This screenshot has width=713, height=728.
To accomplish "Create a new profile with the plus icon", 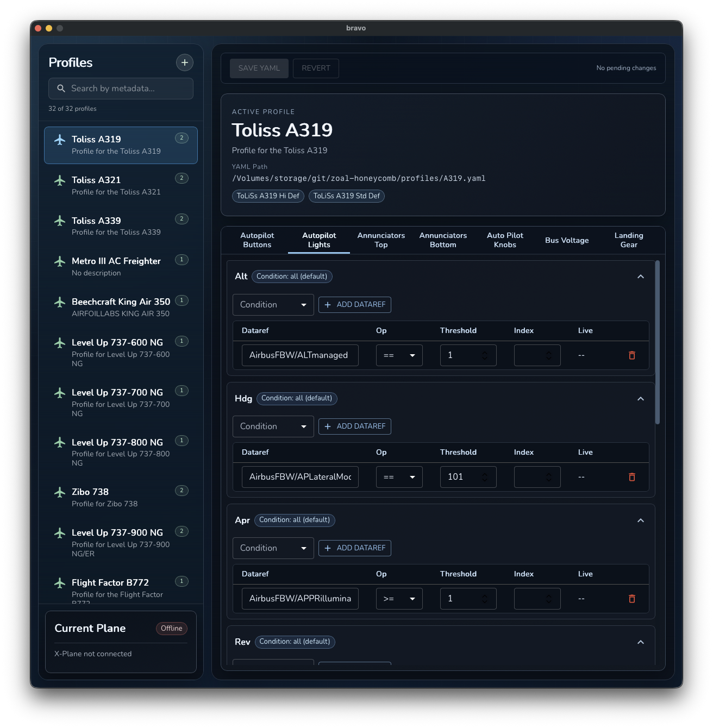I will click(185, 62).
